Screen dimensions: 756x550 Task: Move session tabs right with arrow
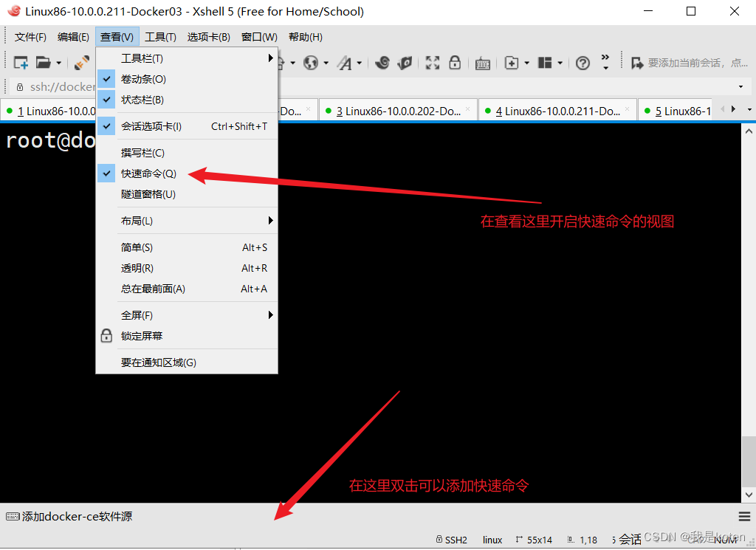[x=733, y=109]
